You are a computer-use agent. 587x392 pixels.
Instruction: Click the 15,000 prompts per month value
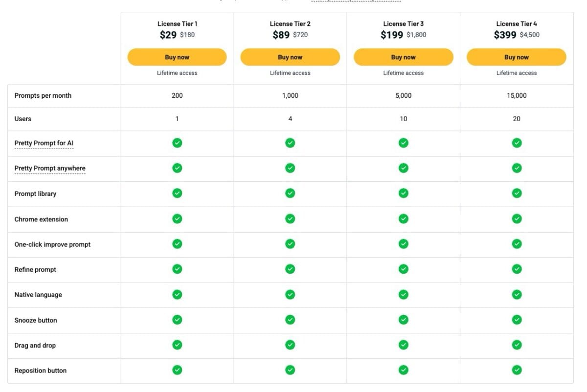[x=517, y=95]
